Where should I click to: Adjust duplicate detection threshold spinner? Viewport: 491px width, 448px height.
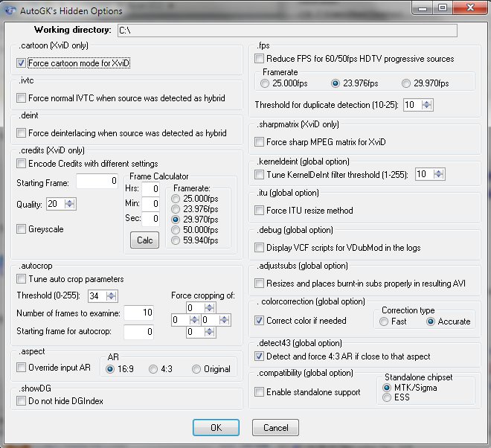426,105
